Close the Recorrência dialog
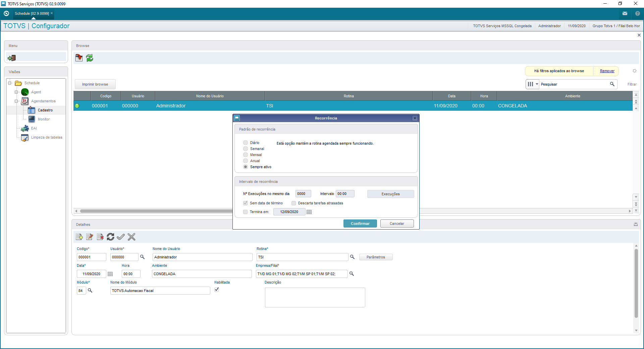This screenshot has height=349, width=644. [x=415, y=118]
